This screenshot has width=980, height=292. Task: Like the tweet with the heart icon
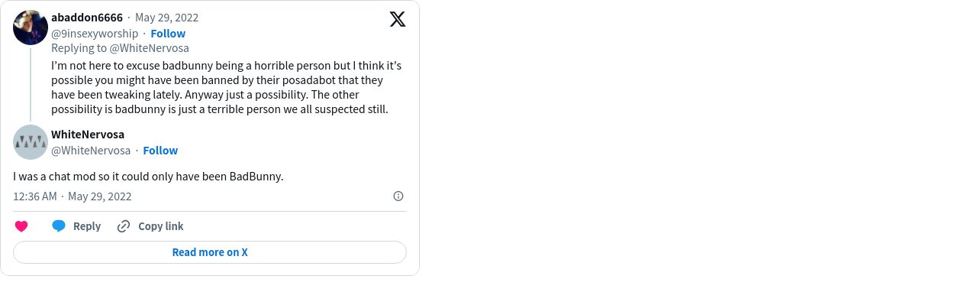pos(21,226)
